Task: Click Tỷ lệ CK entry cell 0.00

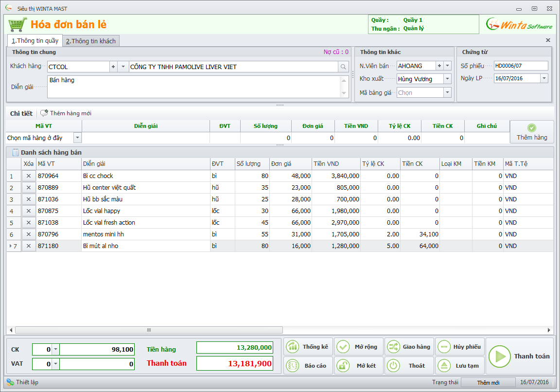Action: pyautogui.click(x=400, y=138)
